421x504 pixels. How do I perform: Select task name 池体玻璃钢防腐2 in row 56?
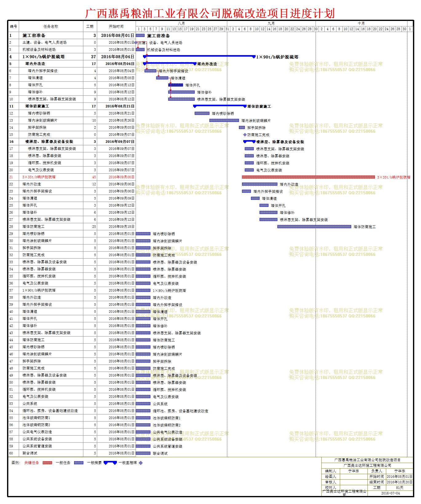(36, 425)
